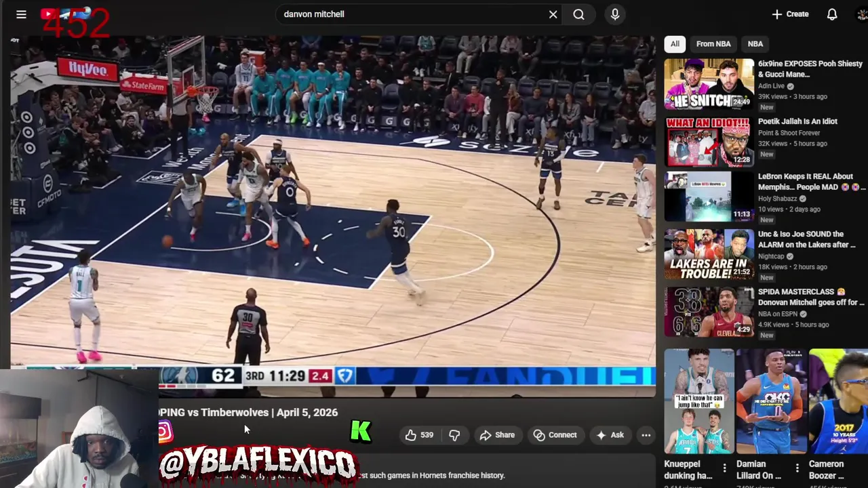Image resolution: width=868 pixels, height=488 pixels.
Task: Start voice search with microphone
Action: [x=615, y=14]
